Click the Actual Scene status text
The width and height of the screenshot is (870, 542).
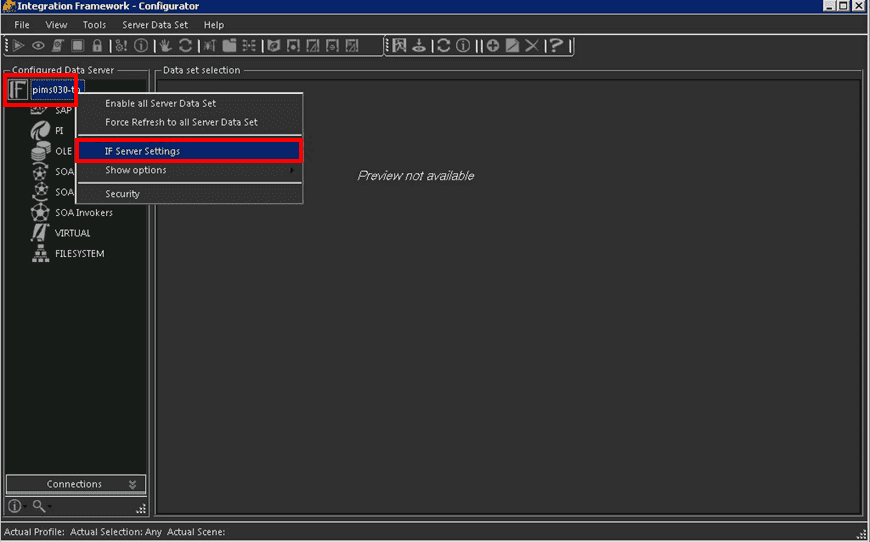196,531
